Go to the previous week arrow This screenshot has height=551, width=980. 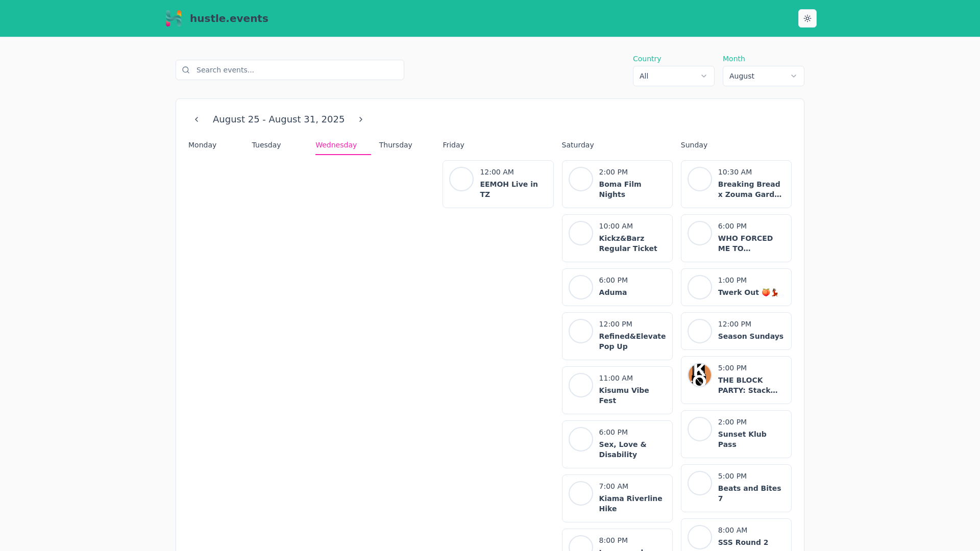[197, 119]
